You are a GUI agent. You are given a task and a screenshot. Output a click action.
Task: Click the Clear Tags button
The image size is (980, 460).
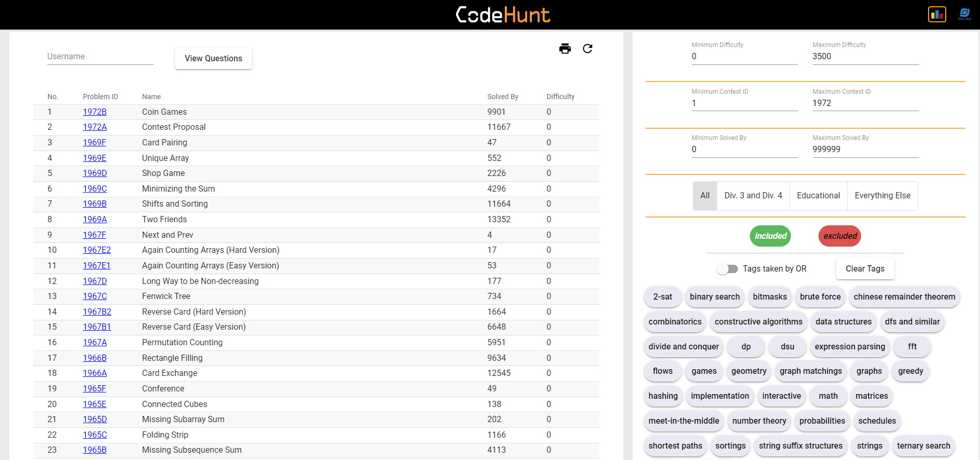(x=865, y=269)
